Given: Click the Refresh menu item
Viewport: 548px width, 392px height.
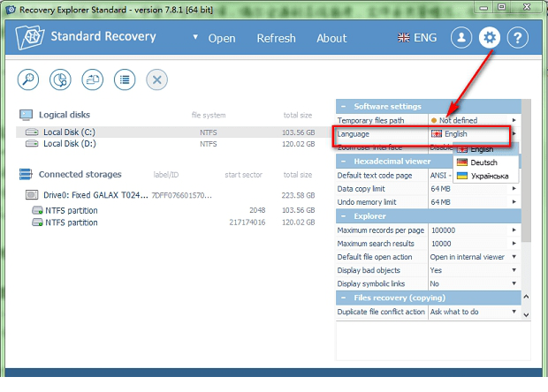Looking at the screenshot, I should point(276,38).
